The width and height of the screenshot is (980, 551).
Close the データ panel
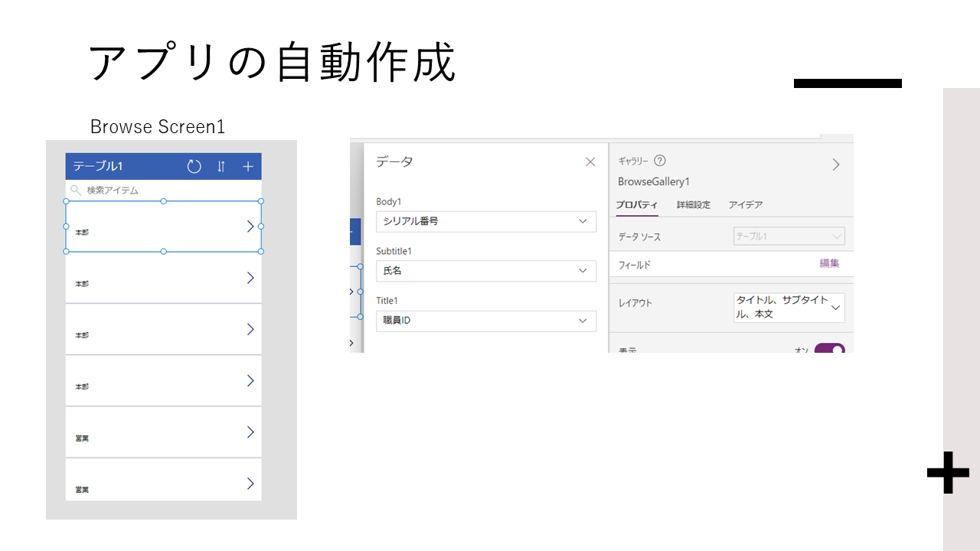pyautogui.click(x=590, y=161)
